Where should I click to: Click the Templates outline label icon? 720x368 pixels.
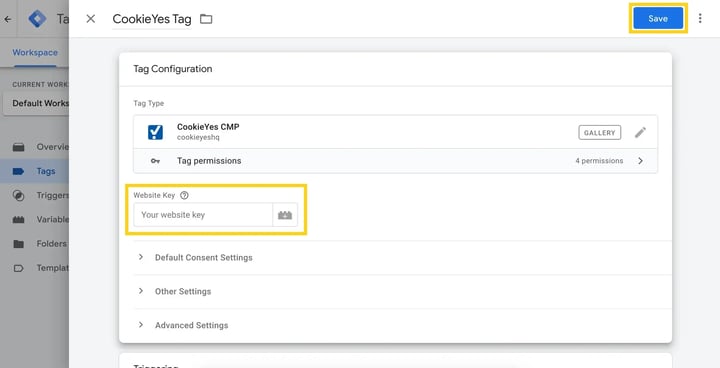18,268
